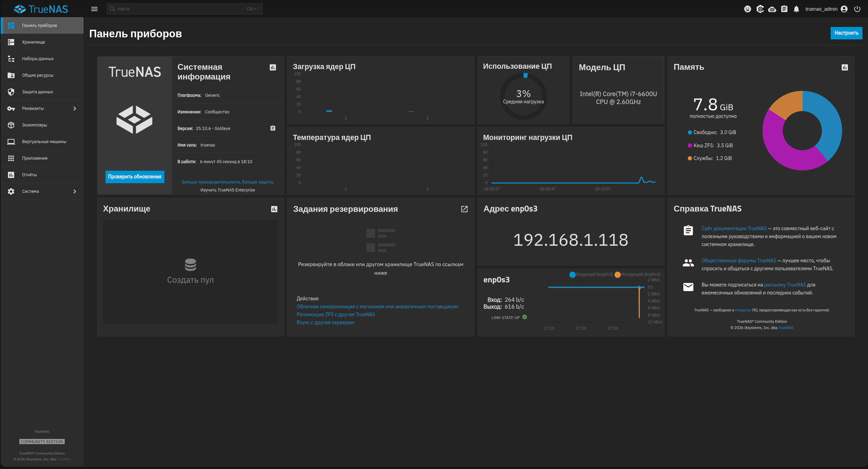This screenshot has height=469, width=868.
Task: Click the Настроить button
Action: click(x=846, y=33)
